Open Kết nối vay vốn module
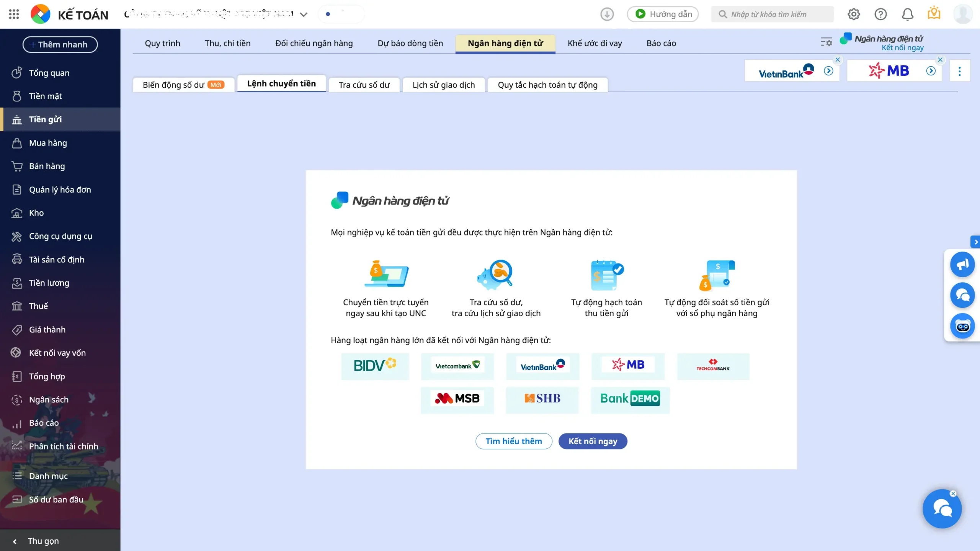Viewport: 980px width, 551px height. tap(60, 353)
